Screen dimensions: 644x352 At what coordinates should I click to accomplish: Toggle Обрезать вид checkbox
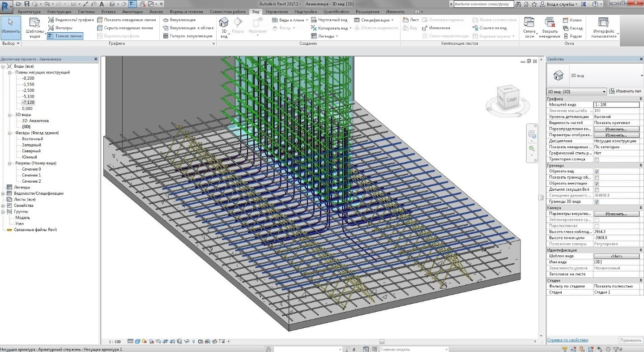tap(597, 172)
